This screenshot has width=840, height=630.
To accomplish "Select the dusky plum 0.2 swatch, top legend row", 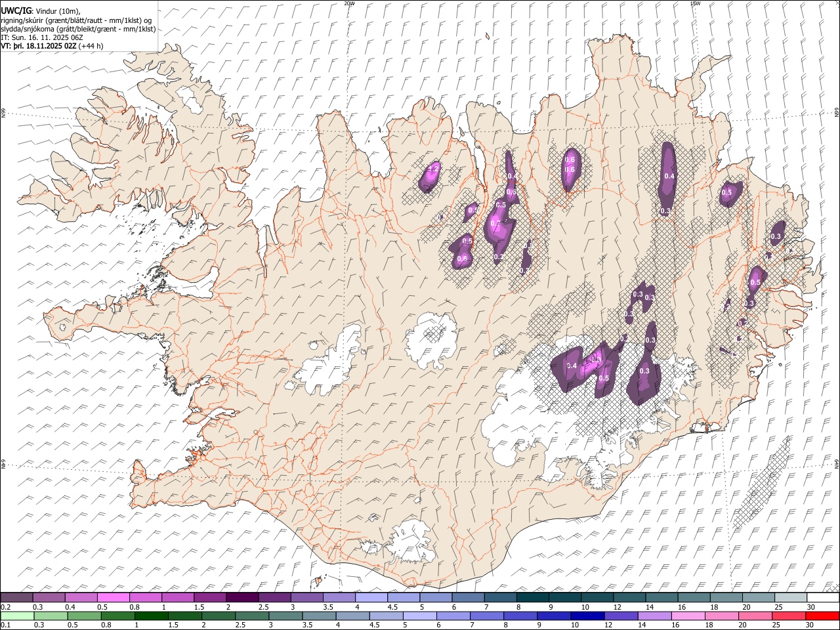I will 16,598.
